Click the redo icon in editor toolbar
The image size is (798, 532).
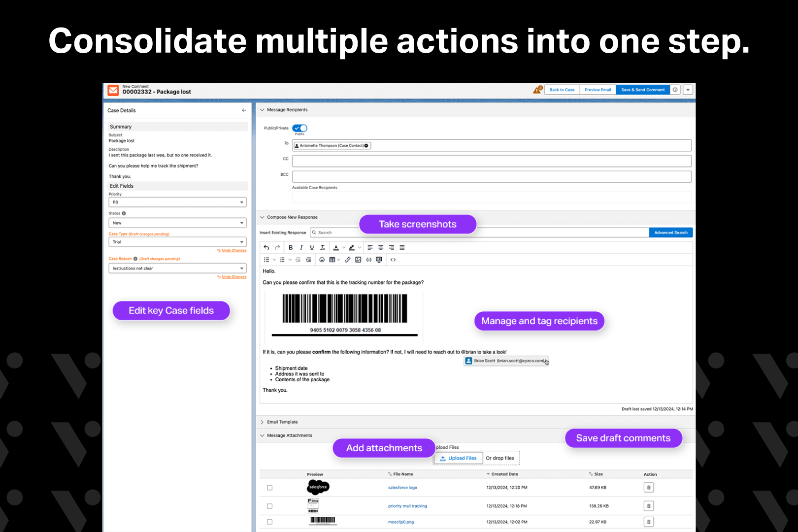click(277, 248)
